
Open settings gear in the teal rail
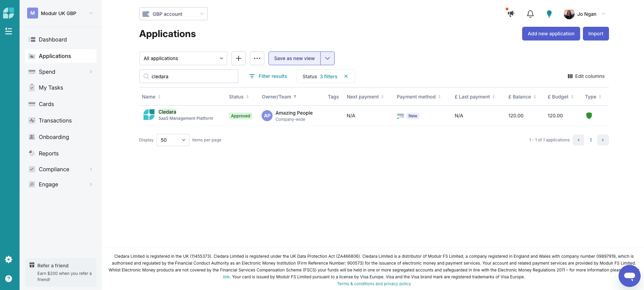coord(9,259)
